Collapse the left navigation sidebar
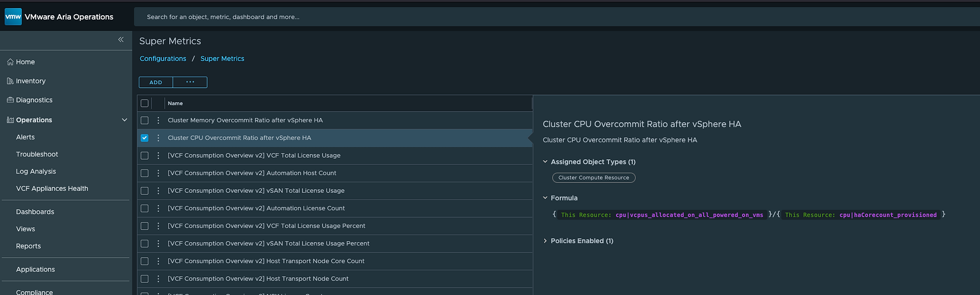Image resolution: width=980 pixels, height=295 pixels. 121,39
